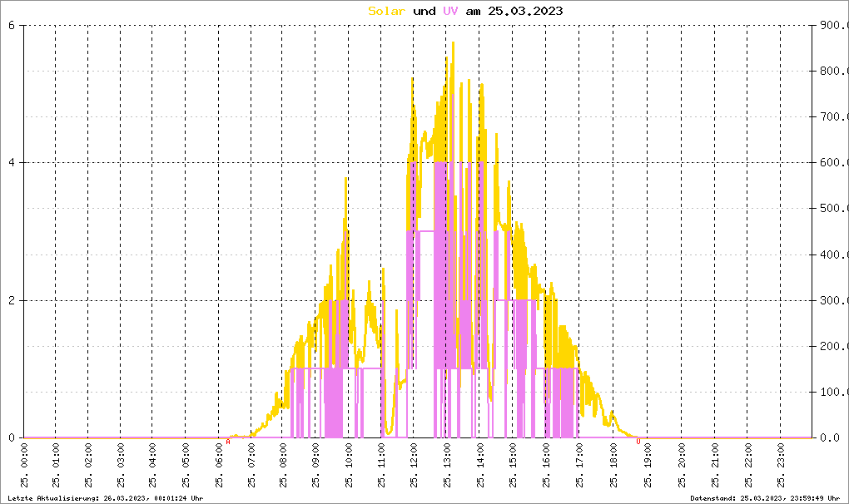The width and height of the screenshot is (849, 504).
Task: Click the time label '25. 17:00'
Action: pyautogui.click(x=580, y=466)
